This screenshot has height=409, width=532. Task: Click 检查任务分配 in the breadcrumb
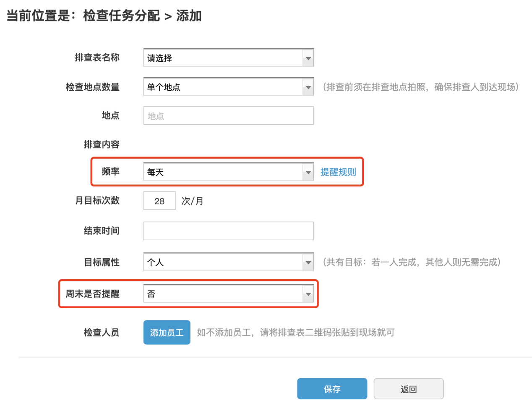[121, 16]
